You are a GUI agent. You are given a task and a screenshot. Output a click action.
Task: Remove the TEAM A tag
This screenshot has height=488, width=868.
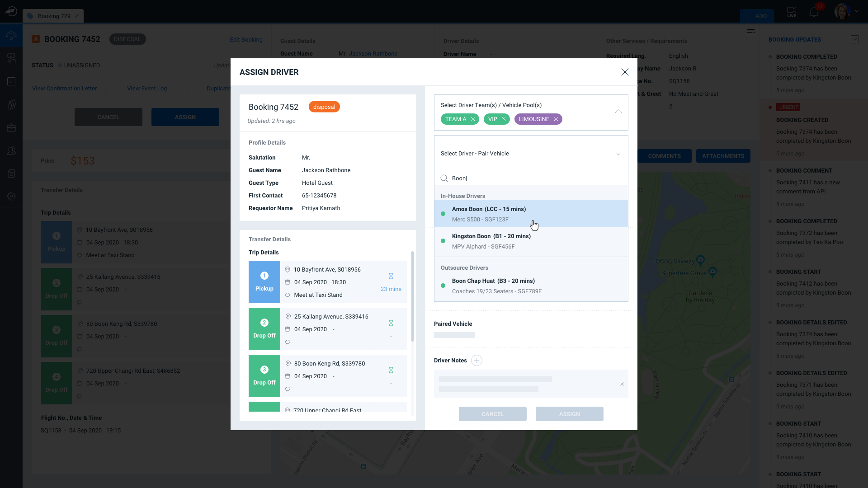pyautogui.click(x=473, y=119)
